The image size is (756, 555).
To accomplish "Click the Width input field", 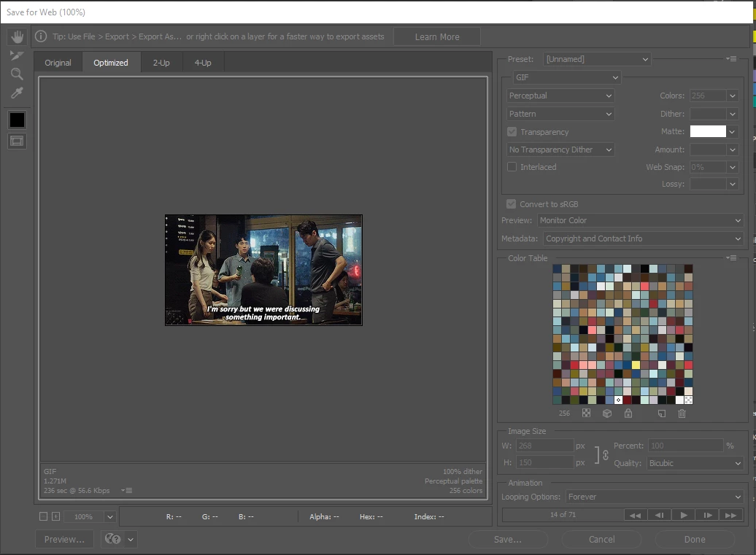I will click(x=545, y=446).
